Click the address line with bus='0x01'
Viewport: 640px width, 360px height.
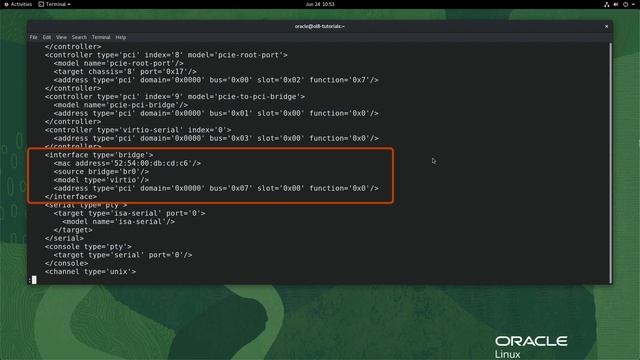click(216, 113)
